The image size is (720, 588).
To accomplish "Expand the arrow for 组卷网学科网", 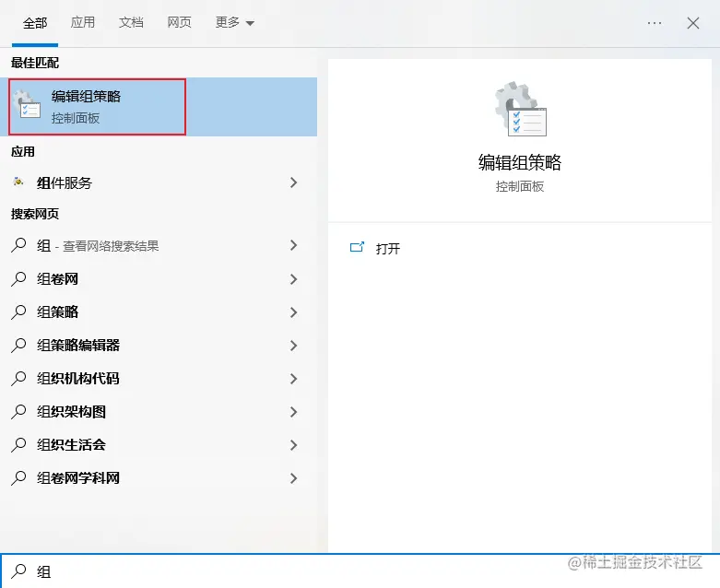I will (x=293, y=478).
